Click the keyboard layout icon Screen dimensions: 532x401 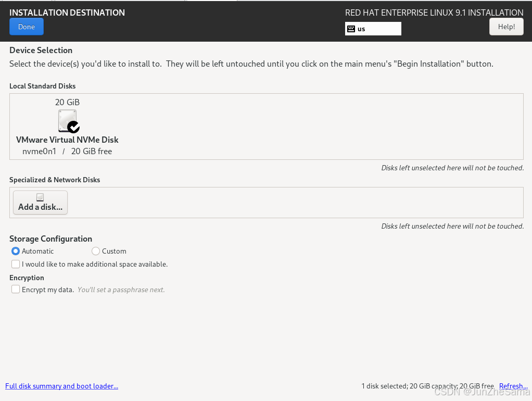(x=351, y=29)
